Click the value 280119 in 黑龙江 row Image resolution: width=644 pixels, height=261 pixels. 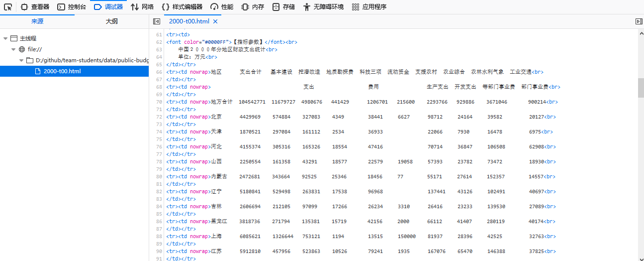[x=496, y=221]
